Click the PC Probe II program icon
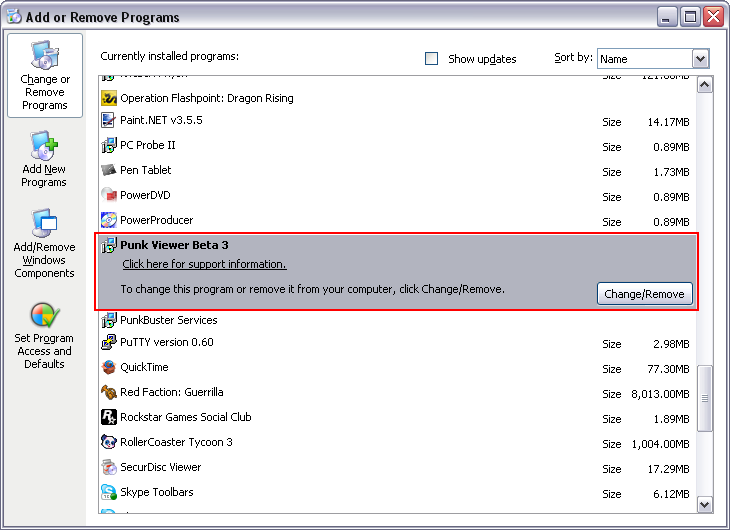Image resolution: width=730 pixels, height=530 pixels. [109, 145]
